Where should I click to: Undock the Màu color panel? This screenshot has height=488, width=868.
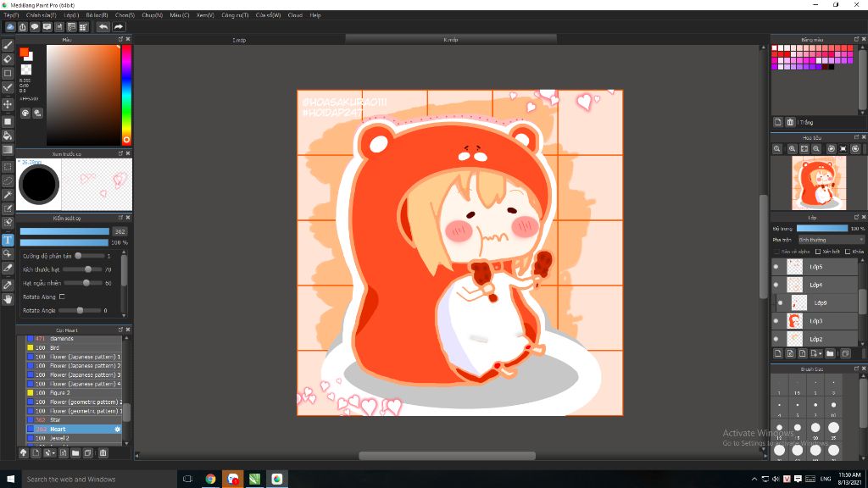point(120,39)
